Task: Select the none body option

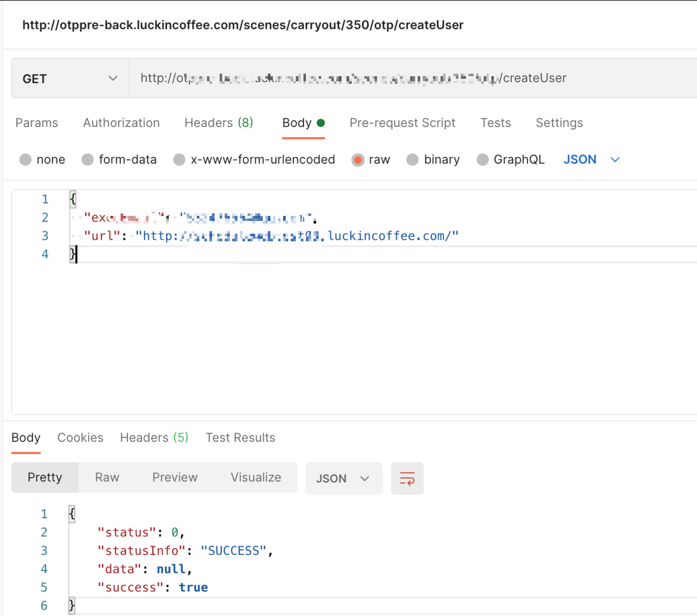Action: pos(25,160)
